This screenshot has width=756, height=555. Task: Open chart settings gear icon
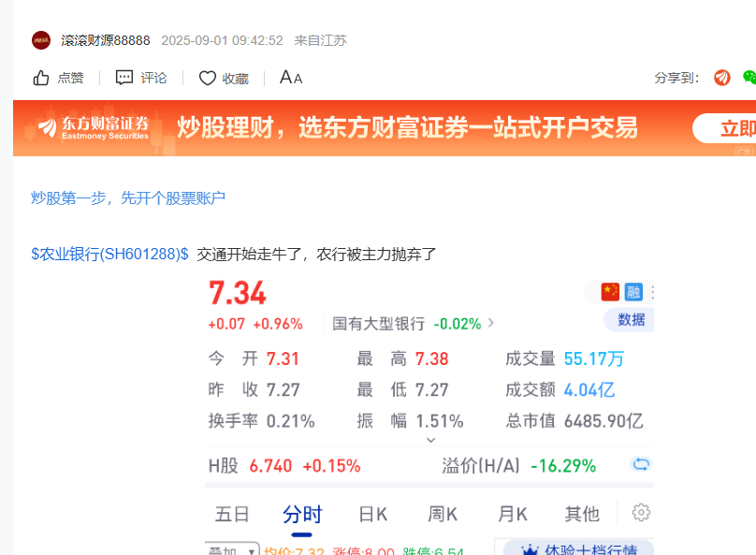[641, 512]
